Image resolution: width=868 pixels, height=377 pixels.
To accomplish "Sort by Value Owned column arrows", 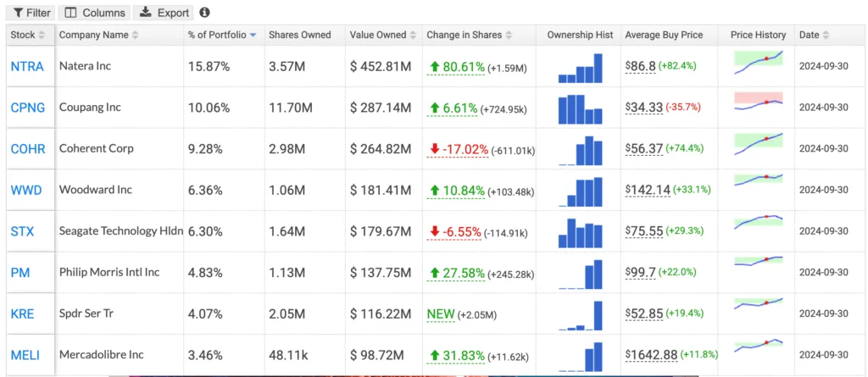I will (x=414, y=35).
